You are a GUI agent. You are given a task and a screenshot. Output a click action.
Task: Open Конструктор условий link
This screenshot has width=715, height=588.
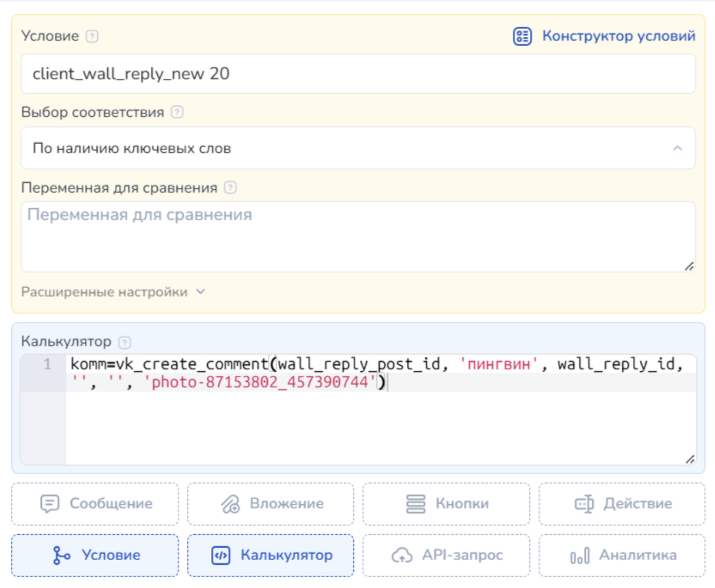pyautogui.click(x=618, y=36)
